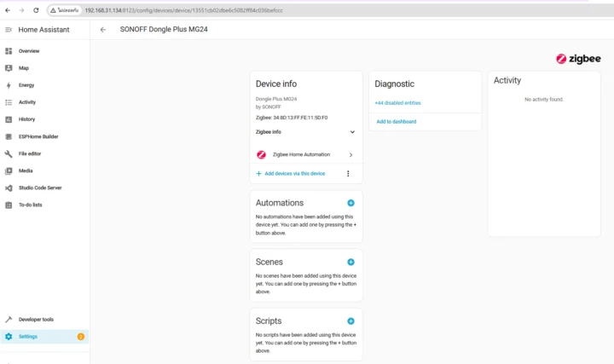This screenshot has height=364, width=614.
Task: Click the Zigbee address 34:8D:13:FF:FE:11:5D:F0 text
Action: [300, 118]
